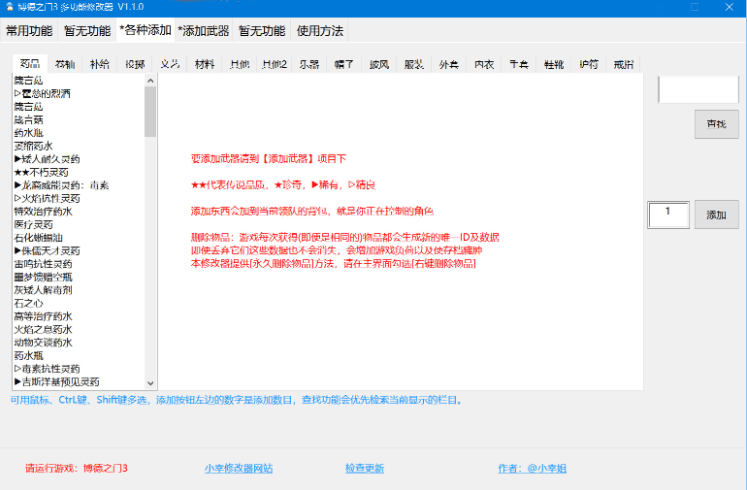Screen dimensions: 747x490
Task: Open the 投掷 sub-tab
Action: (135, 64)
